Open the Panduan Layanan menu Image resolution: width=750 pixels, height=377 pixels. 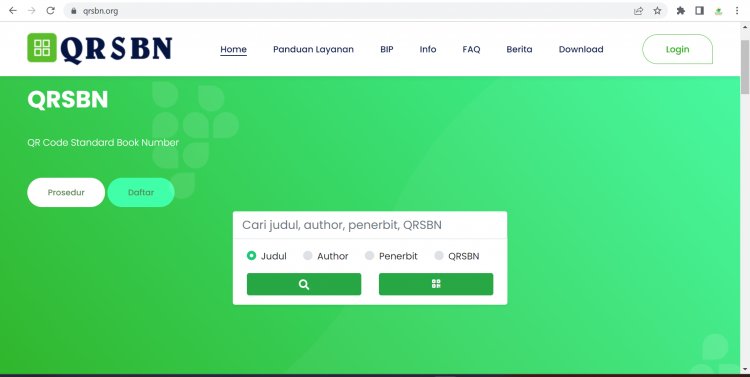[x=313, y=49]
